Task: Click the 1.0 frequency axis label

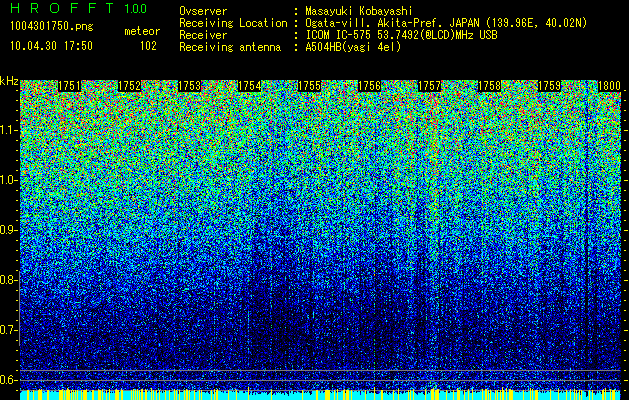Action: click(x=9, y=181)
